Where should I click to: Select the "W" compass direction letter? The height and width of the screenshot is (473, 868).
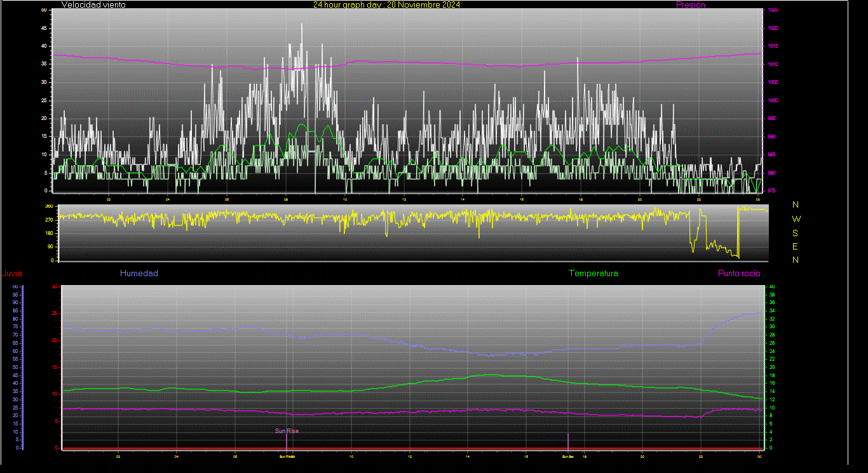click(796, 219)
